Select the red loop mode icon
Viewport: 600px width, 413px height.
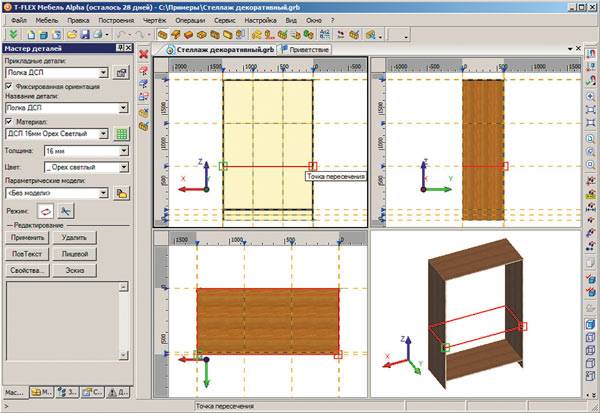(x=46, y=211)
